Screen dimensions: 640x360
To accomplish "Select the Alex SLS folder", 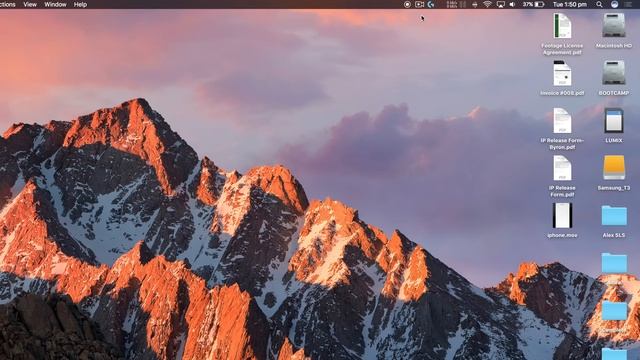I will click(614, 216).
